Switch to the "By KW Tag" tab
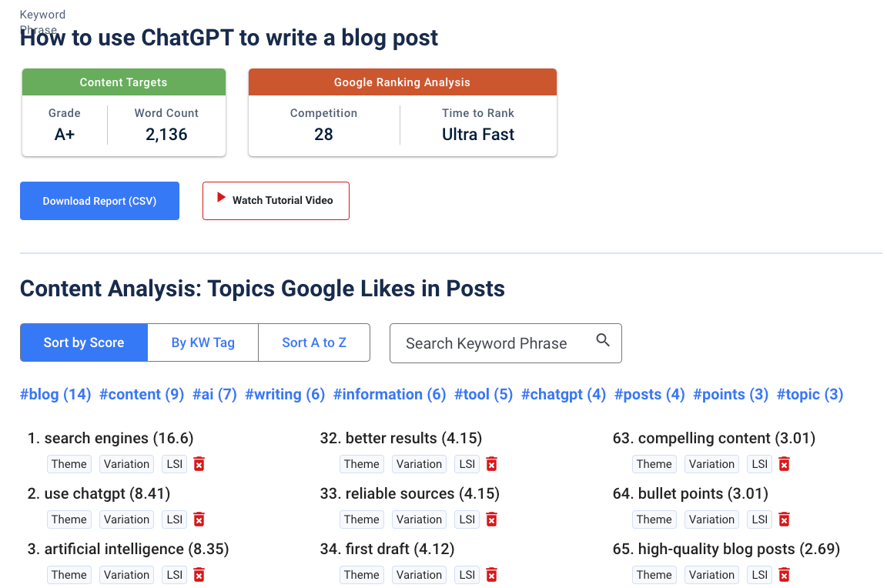887x588 pixels. pos(203,342)
